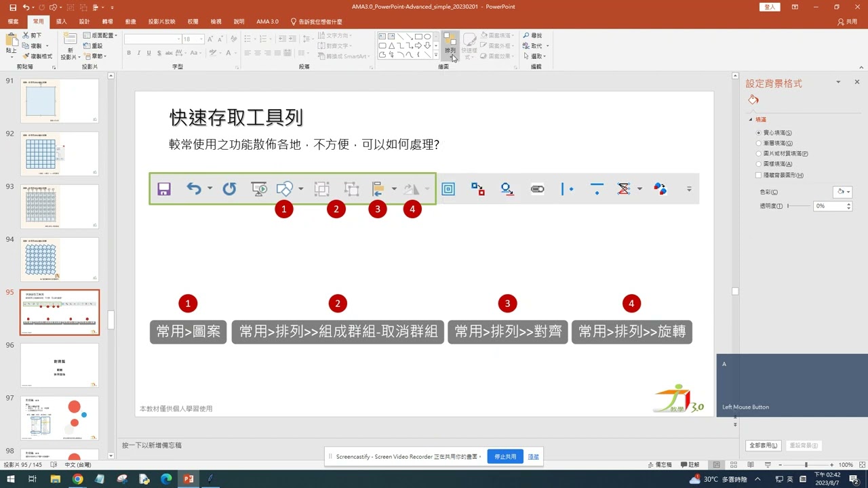The image size is (868, 488).
Task: Open the Color (色彩) fill dropdown
Action: (x=842, y=192)
